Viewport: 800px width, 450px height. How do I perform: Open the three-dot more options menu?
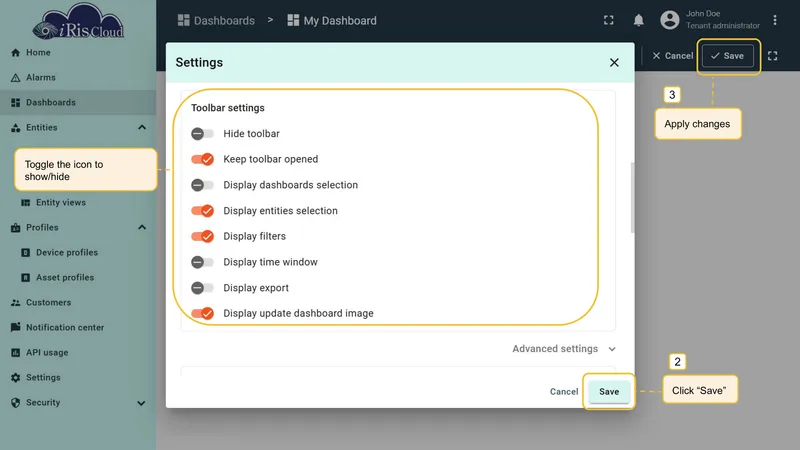click(774, 20)
